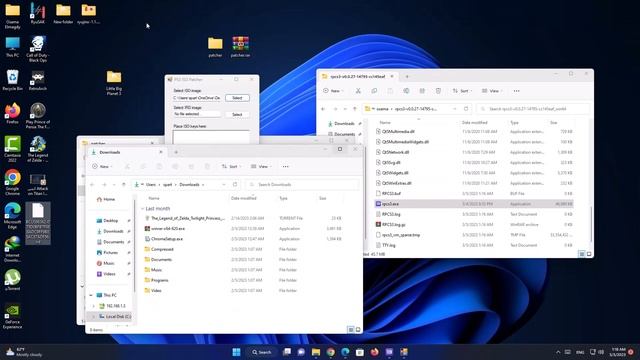Viewport: 640px width, 360px height.
Task: Open the more options menu in the rpcs3 toolbar
Action: click(517, 91)
